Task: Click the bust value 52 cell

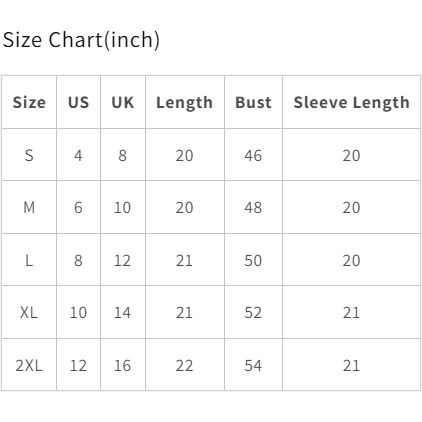Action: 253,312
